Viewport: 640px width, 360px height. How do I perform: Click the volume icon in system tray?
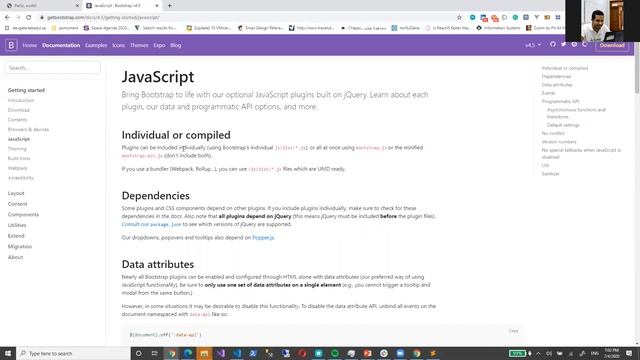click(549, 353)
